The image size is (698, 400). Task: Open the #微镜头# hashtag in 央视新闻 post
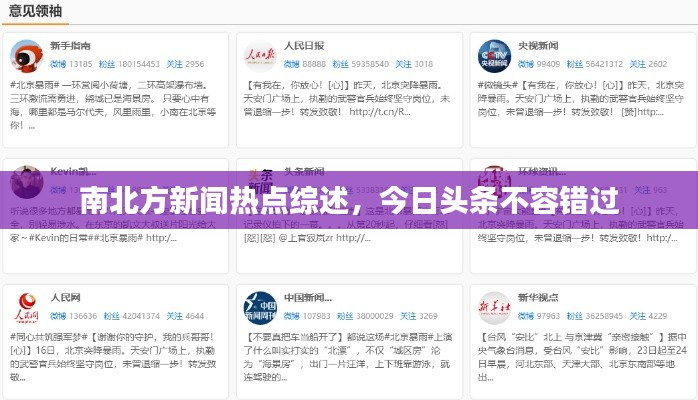498,85
